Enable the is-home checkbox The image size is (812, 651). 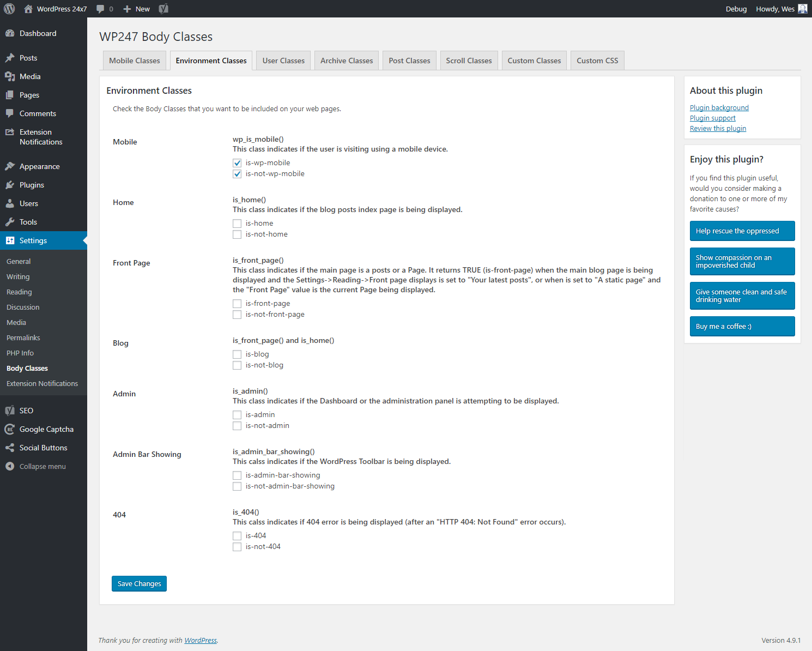coord(237,224)
